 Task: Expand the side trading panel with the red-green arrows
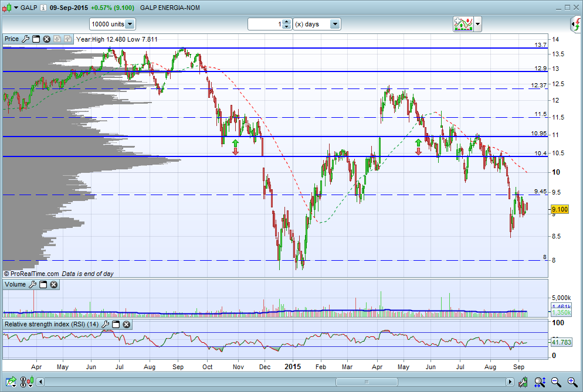pos(577,25)
